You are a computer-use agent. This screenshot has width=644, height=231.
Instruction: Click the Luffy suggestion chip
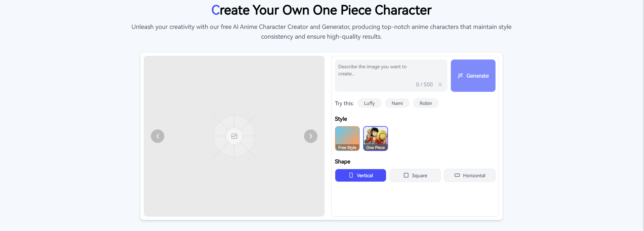pos(369,103)
